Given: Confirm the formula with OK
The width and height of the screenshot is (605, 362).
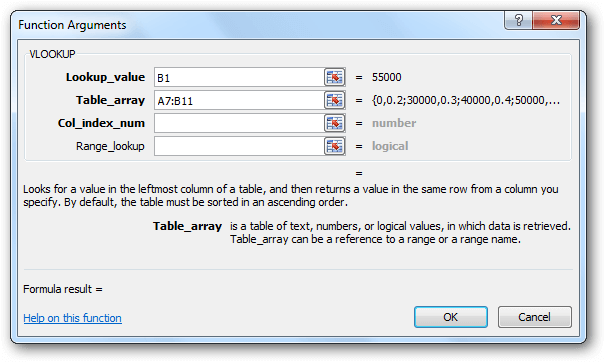Looking at the screenshot, I should click(451, 317).
